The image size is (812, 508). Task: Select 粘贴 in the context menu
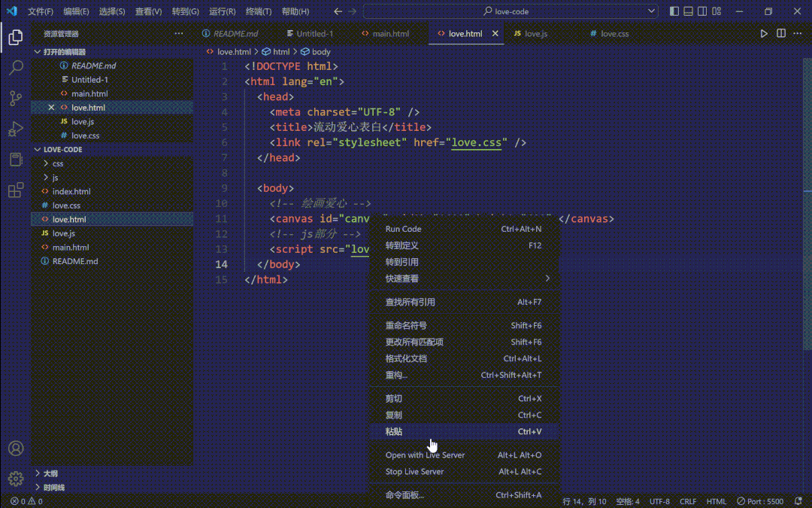click(464, 431)
